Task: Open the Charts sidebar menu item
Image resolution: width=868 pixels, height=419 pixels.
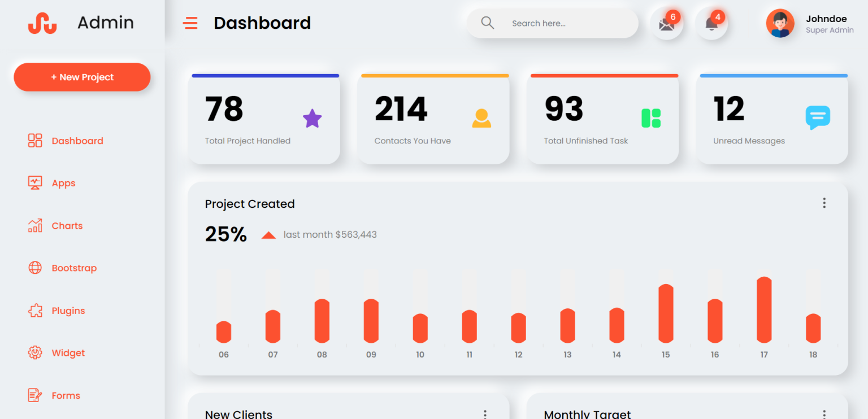Action: click(x=67, y=226)
